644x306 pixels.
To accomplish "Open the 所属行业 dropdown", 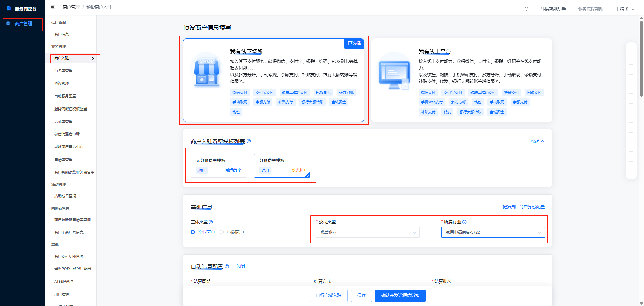I will pyautogui.click(x=493, y=232).
